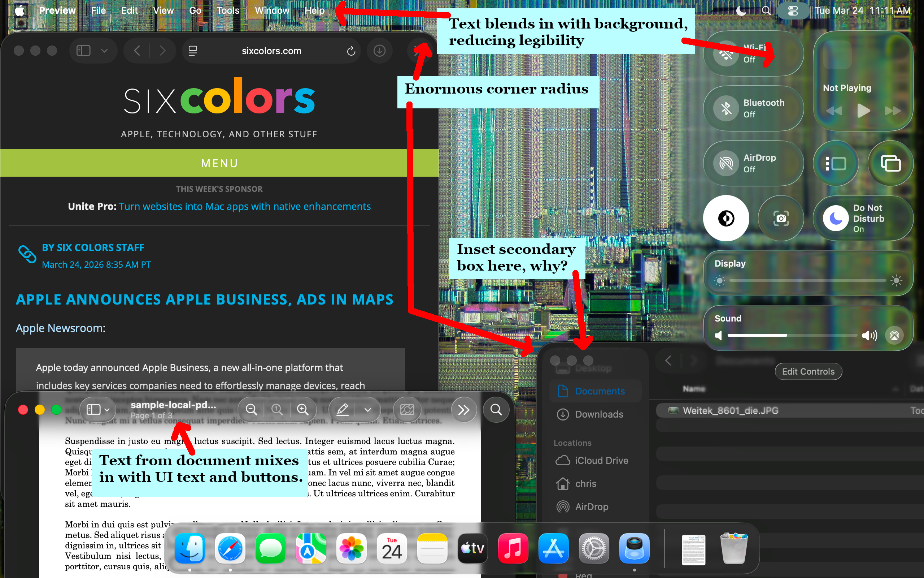Select AirDrop in Finder sidebar
Image resolution: width=924 pixels, height=578 pixels.
595,506
